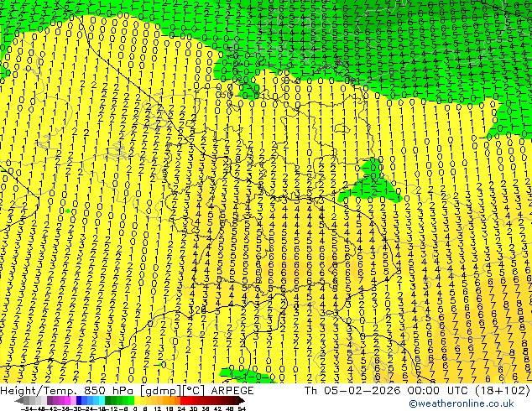Click the weatheronline.co.uk copyright link
The width and height of the screenshot is (532, 411).
(x=462, y=403)
